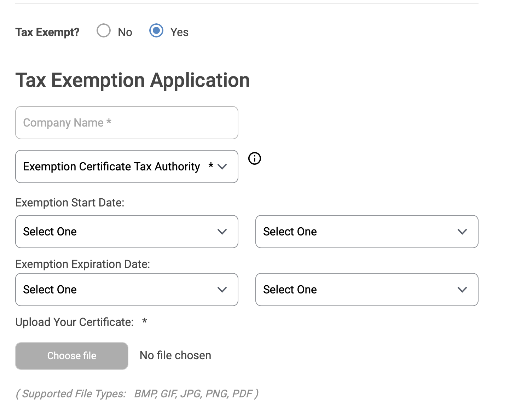Click the Company Name input field
The width and height of the screenshot is (510, 420).
tap(127, 123)
